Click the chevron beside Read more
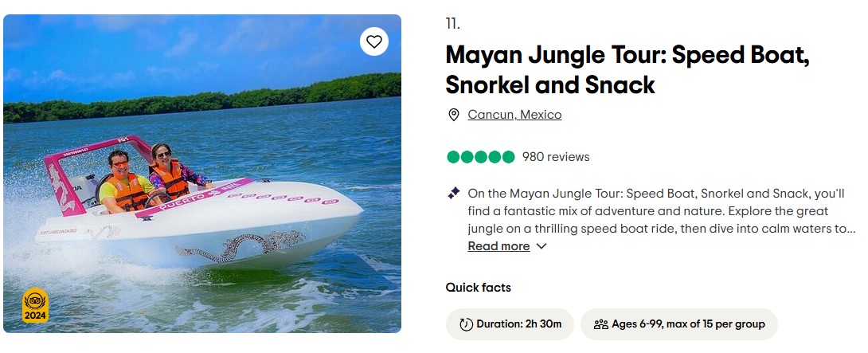This screenshot has height=353, width=868. (542, 246)
